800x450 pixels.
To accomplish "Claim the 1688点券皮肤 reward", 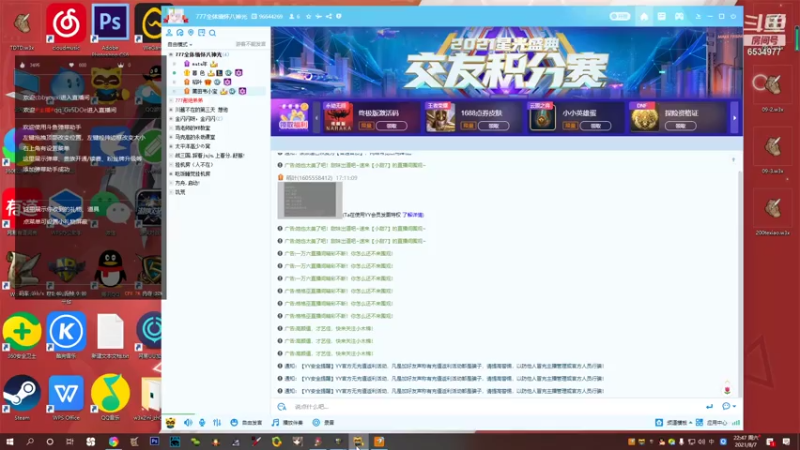I will 493,126.
